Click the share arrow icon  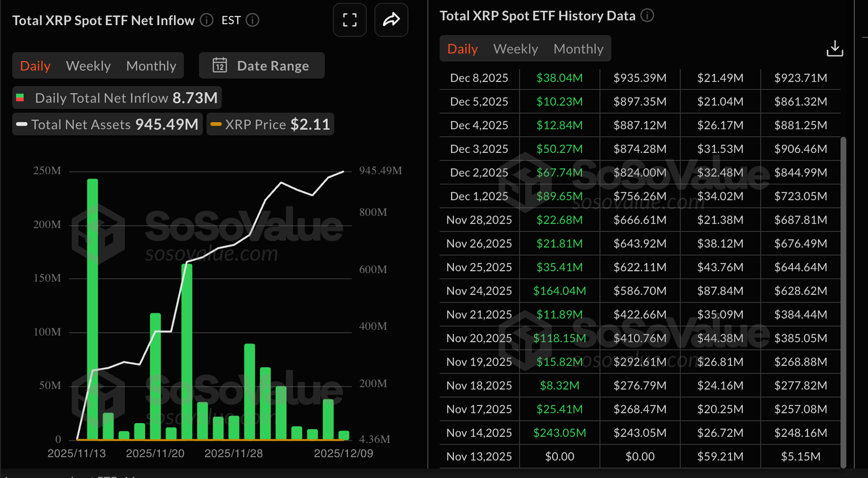pyautogui.click(x=391, y=20)
